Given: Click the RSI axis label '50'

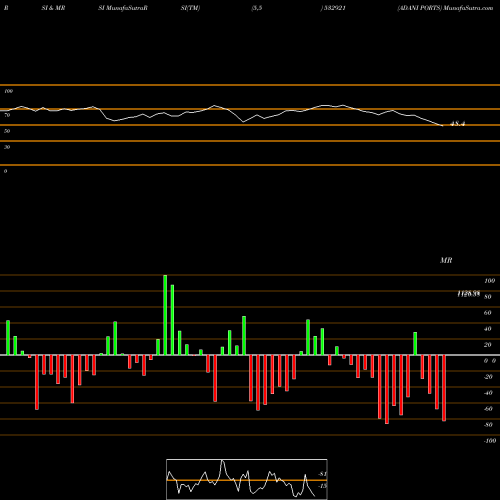Looking at the screenshot, I should [x=7, y=131].
